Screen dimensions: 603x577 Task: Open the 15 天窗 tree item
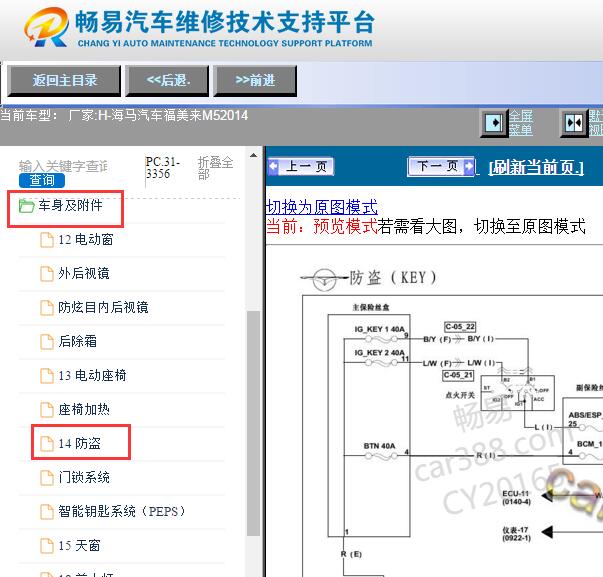point(79,545)
